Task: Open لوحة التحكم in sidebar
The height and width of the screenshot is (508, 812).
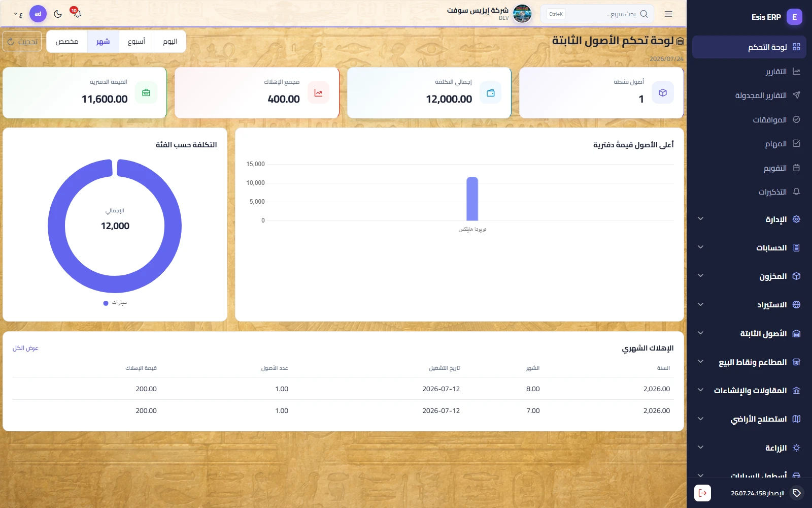Action: pos(749,47)
